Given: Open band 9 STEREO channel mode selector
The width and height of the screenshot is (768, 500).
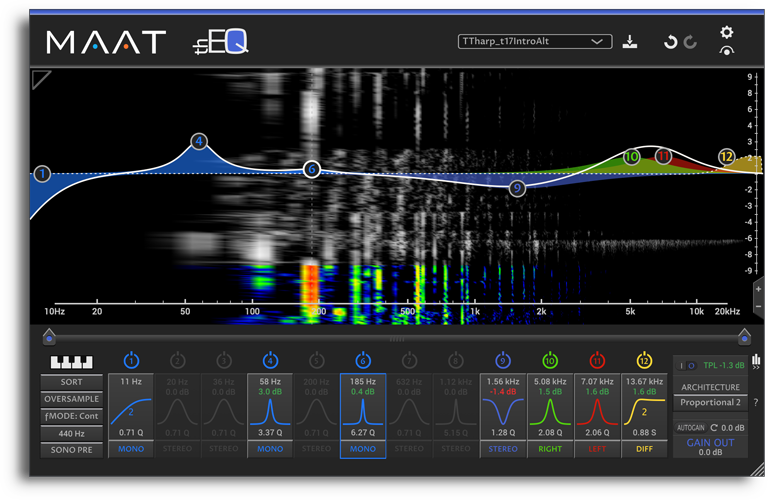Looking at the screenshot, I should [503, 449].
